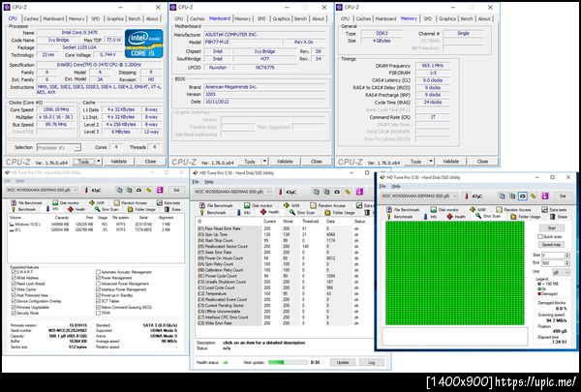
Task: Click thermometer icon in HD Tune Error Scan window
Action: pyautogui.click(x=468, y=196)
